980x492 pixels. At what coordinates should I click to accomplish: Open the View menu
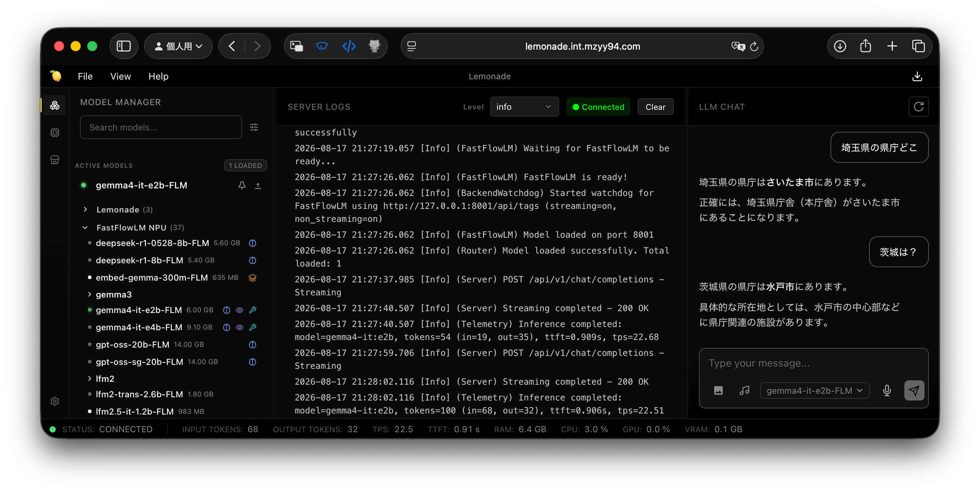[121, 76]
